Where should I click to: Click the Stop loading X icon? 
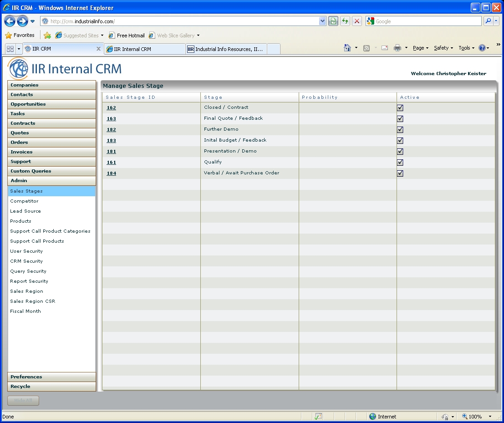pyautogui.click(x=357, y=21)
